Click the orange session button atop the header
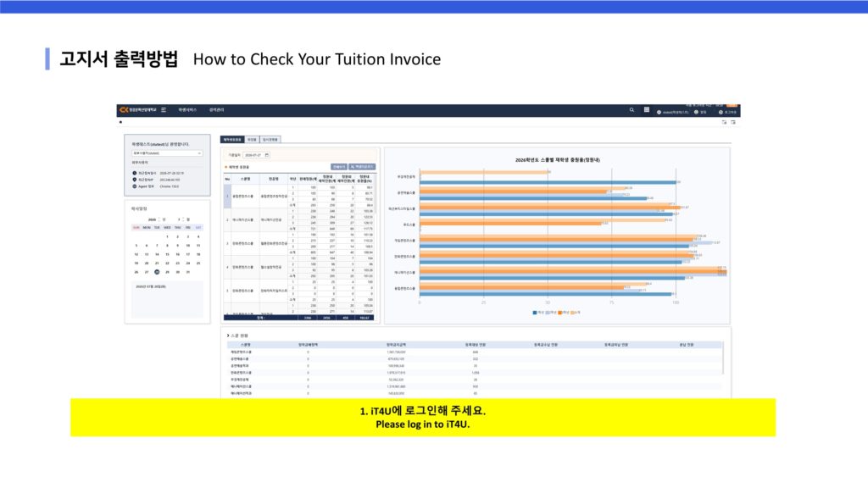This screenshot has height=488, width=868. click(732, 105)
